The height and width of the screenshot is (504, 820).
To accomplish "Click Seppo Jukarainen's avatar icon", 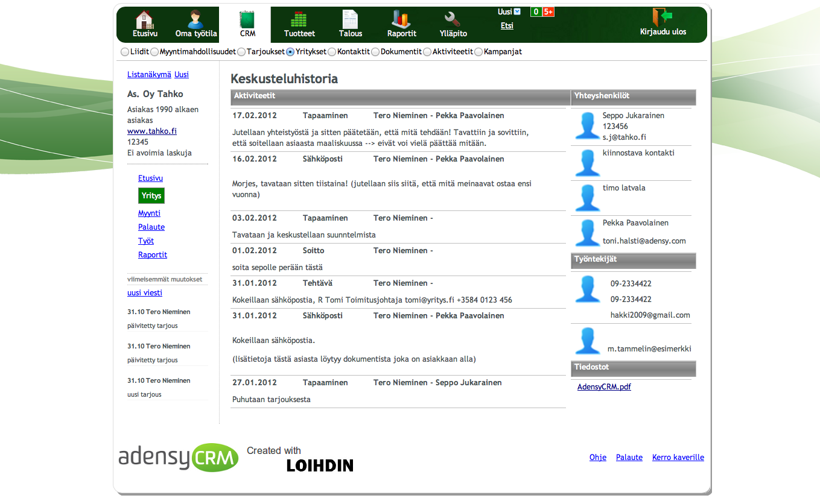I will pos(587,126).
